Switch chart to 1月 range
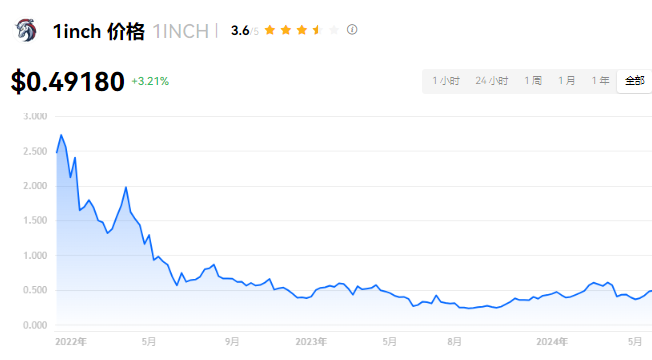Image resolution: width=652 pixels, height=360 pixels. [x=566, y=81]
